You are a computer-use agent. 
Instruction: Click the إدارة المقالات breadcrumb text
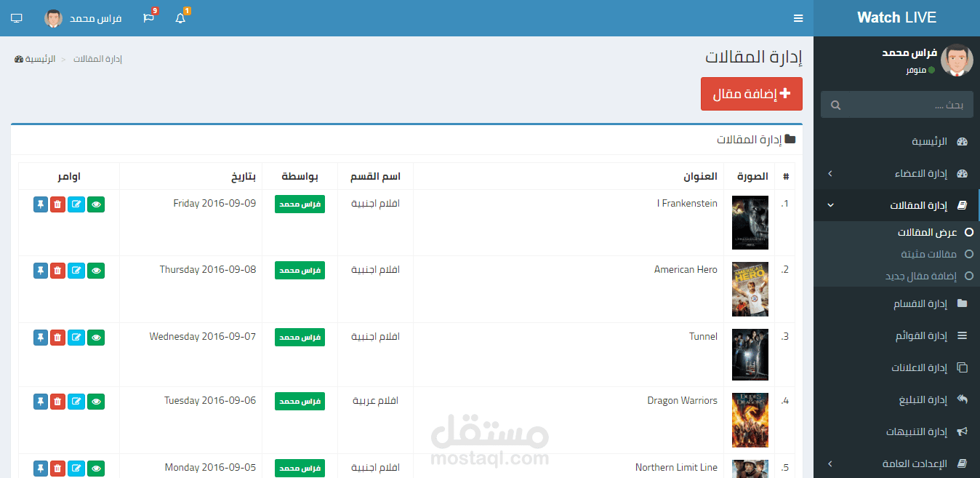[x=97, y=58]
